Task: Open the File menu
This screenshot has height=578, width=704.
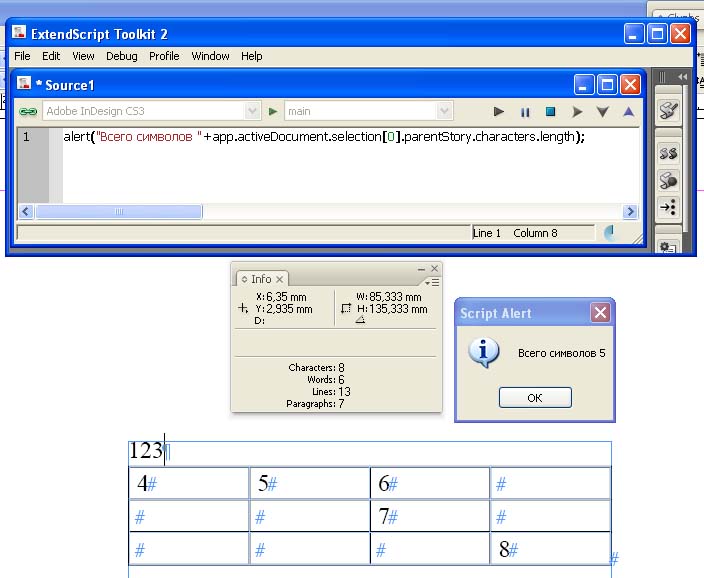Action: [x=22, y=56]
